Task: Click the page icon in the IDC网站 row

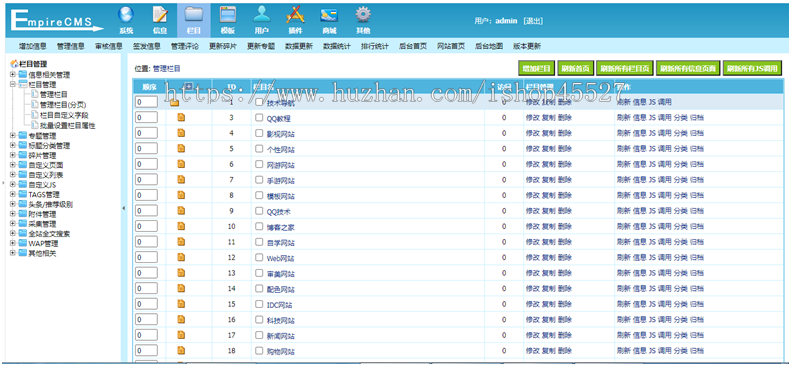Action: click(x=181, y=304)
